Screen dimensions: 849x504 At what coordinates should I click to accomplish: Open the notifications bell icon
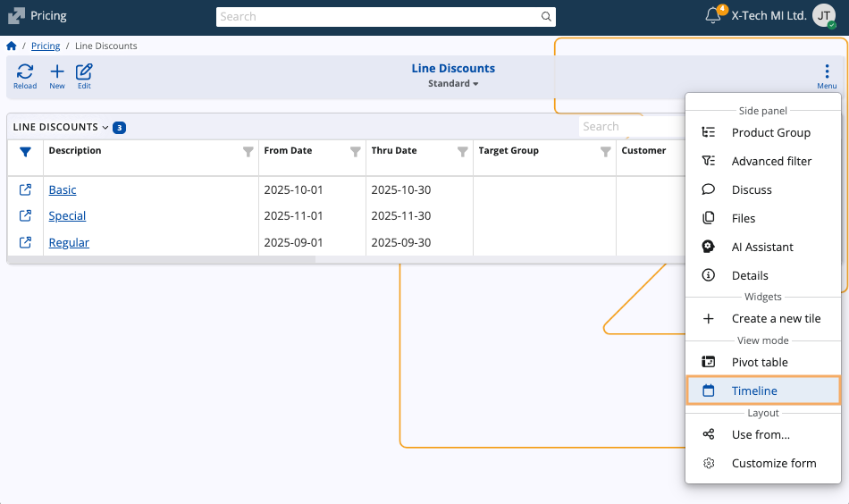click(x=713, y=16)
